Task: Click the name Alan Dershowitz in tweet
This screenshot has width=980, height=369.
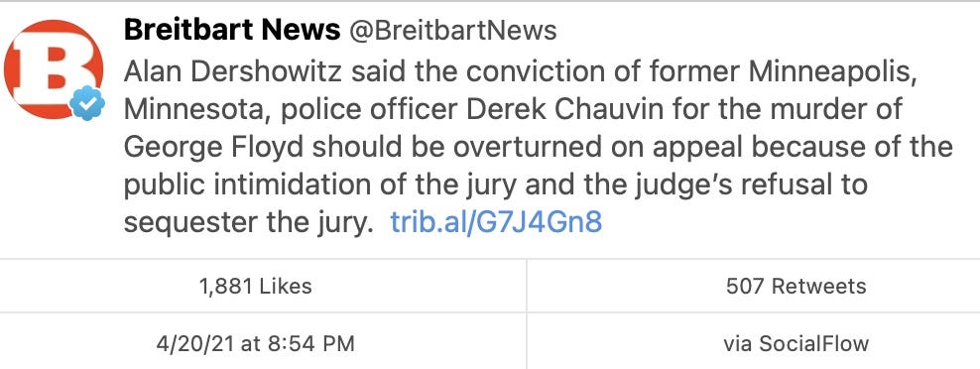Action: coord(232,72)
